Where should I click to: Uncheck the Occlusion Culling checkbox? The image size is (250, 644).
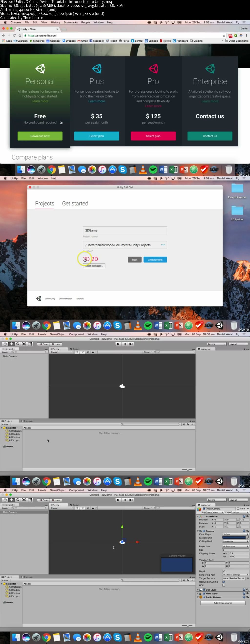pos(224,582)
